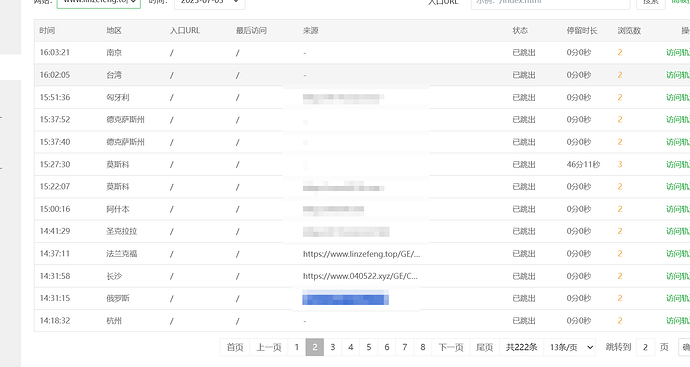Go to the first page (首页)

[x=235, y=347]
